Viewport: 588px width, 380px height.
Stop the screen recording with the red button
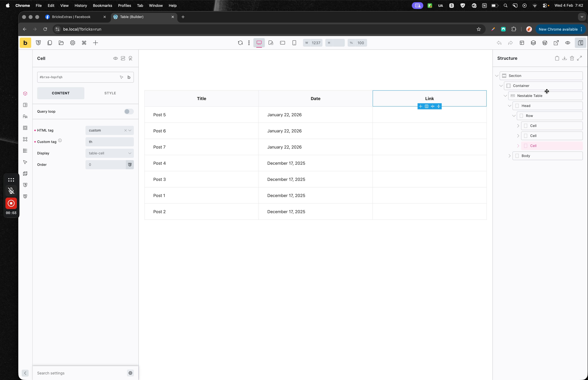coord(11,203)
